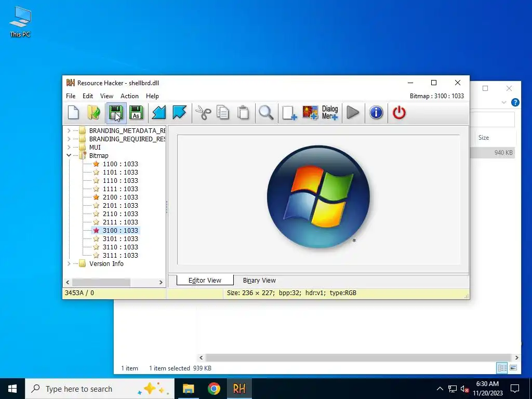This screenshot has height=399, width=532.
Task: Open File Explorer from the taskbar
Action: coord(188,389)
